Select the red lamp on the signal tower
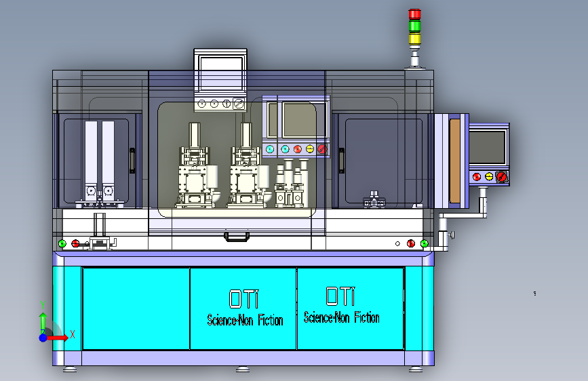 point(414,14)
